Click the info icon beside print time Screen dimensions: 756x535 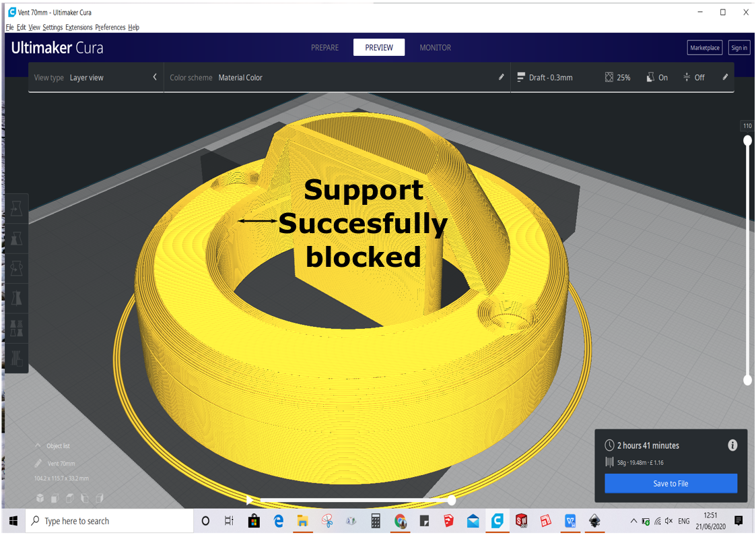[732, 445]
